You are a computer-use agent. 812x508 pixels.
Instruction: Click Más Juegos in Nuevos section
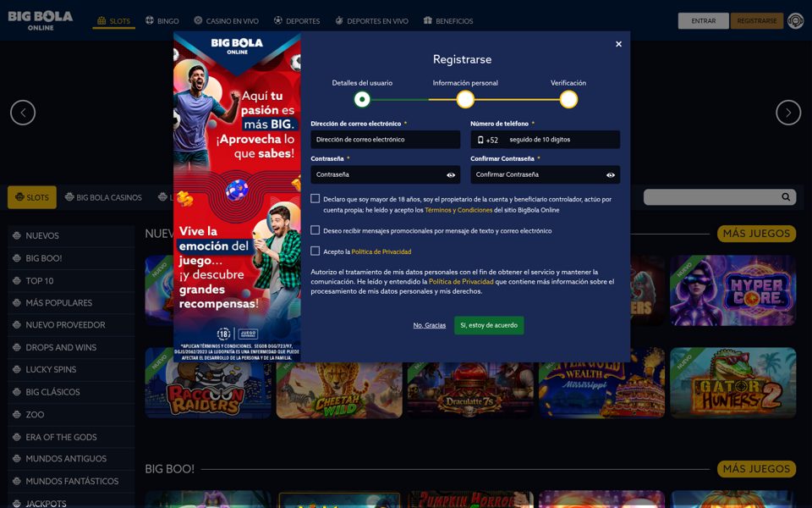[x=756, y=234]
